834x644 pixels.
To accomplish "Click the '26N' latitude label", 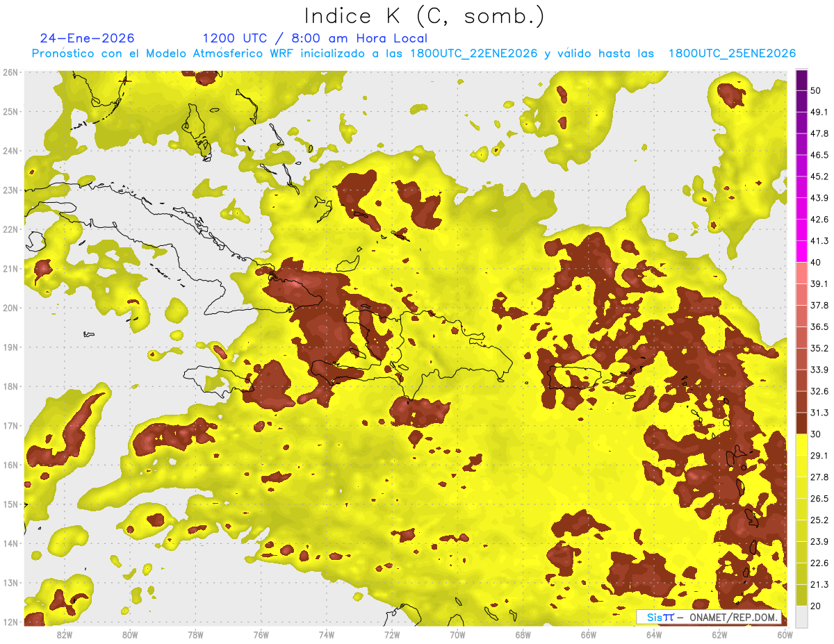I will tap(10, 72).
